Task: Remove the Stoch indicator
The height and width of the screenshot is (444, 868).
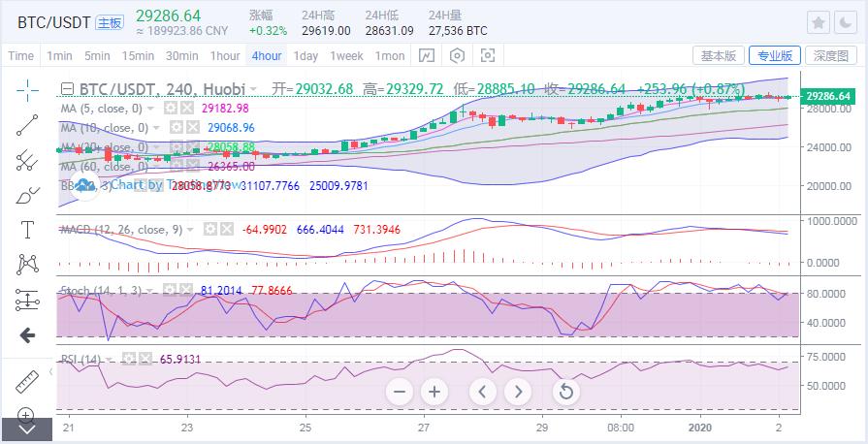Action: [186, 290]
